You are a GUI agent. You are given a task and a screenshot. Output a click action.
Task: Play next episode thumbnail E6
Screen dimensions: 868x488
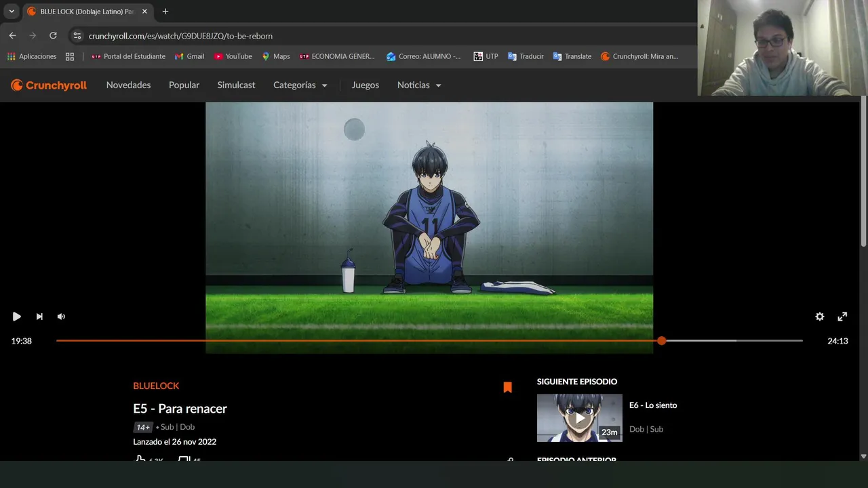pos(579,418)
